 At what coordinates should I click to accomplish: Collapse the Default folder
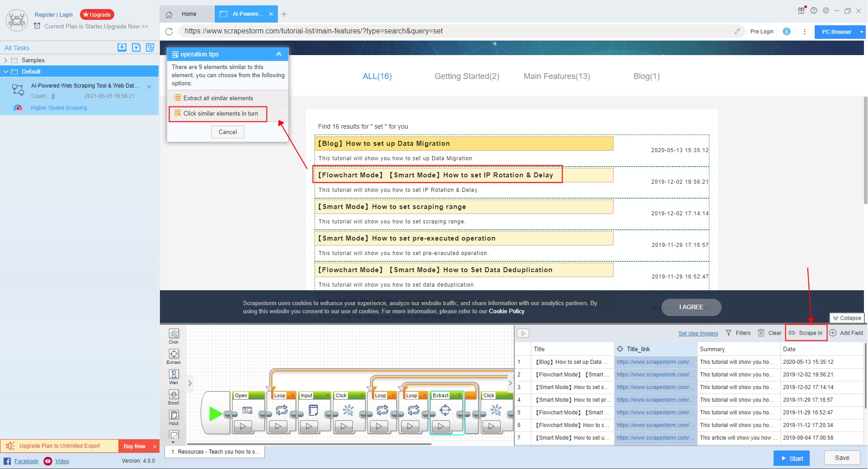tap(5, 71)
